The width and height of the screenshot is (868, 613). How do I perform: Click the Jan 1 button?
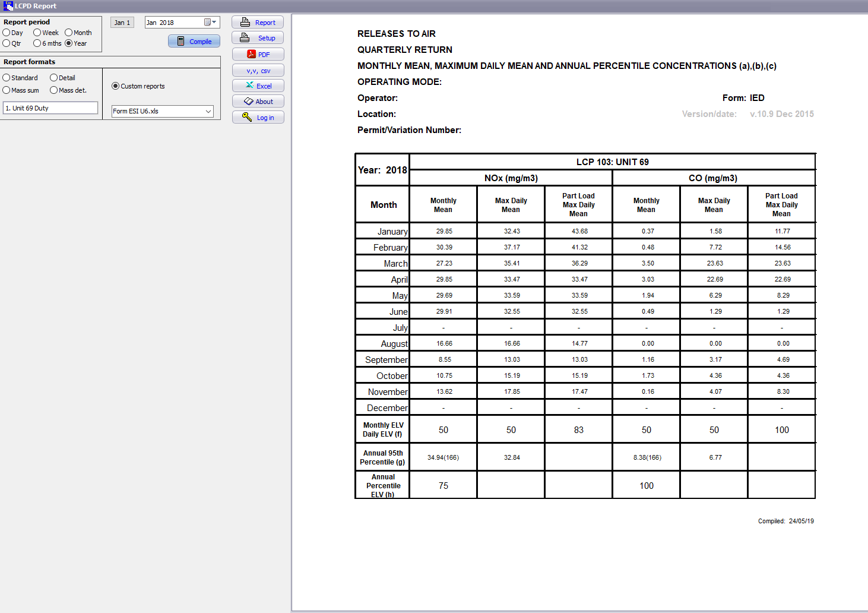(122, 23)
